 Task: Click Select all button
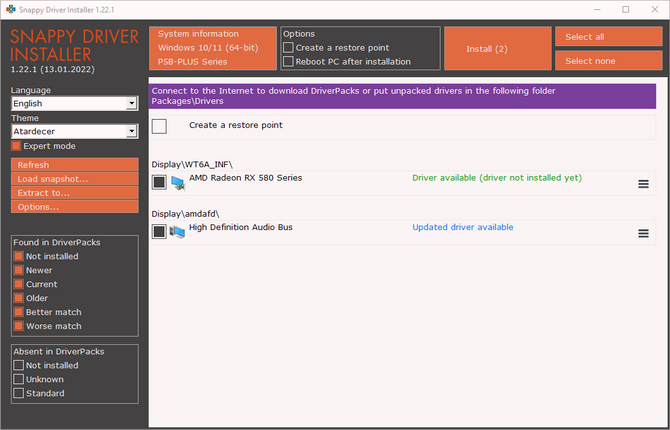point(608,37)
